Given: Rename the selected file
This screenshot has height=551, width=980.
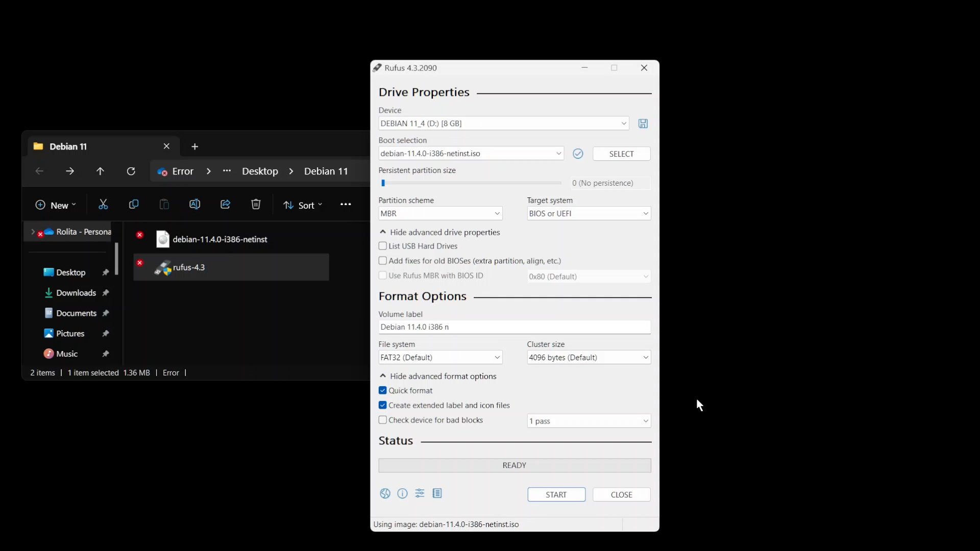Looking at the screenshot, I should coord(195,204).
